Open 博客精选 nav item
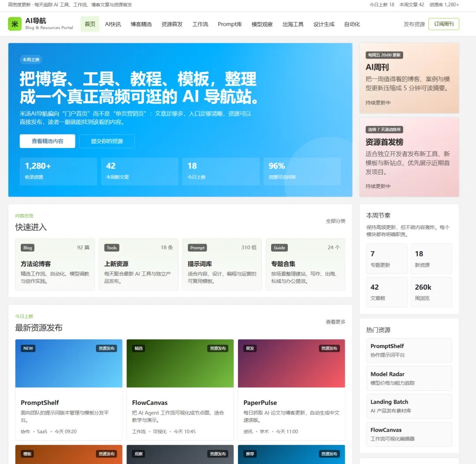This screenshot has height=464, width=476. click(x=141, y=24)
